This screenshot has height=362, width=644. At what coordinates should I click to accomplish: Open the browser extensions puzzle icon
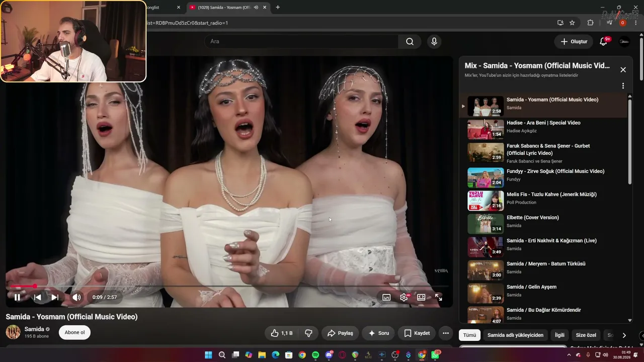click(591, 23)
